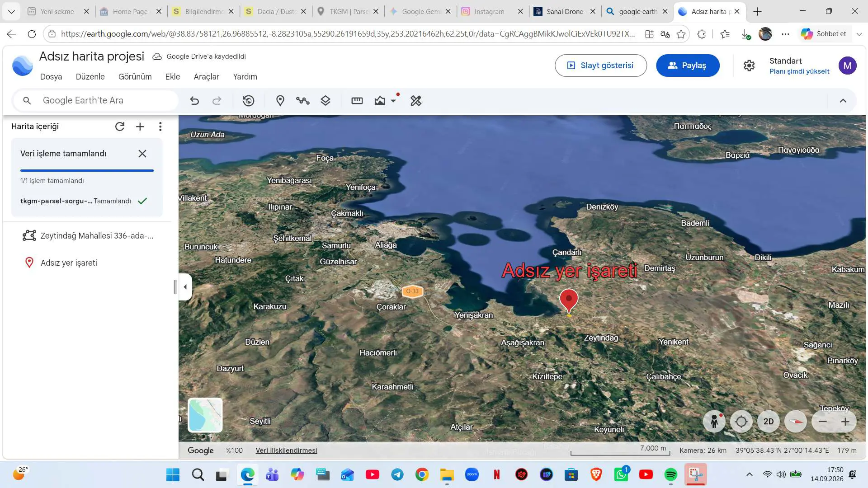
Task: Click the red placemark pin on map
Action: (569, 300)
